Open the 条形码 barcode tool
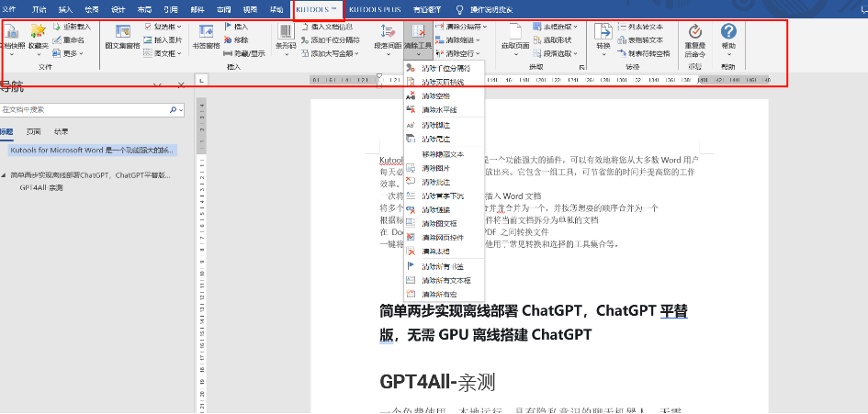This screenshot has width=868, height=414. click(286, 39)
